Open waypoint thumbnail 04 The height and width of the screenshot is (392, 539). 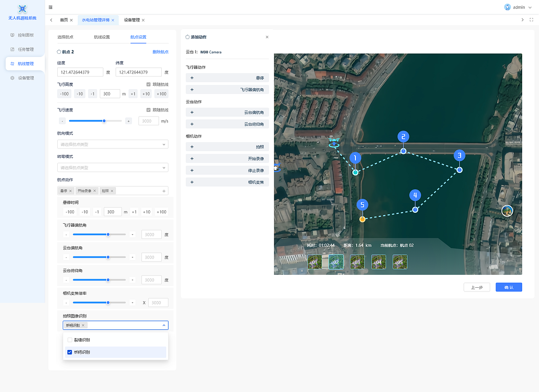[x=379, y=262]
